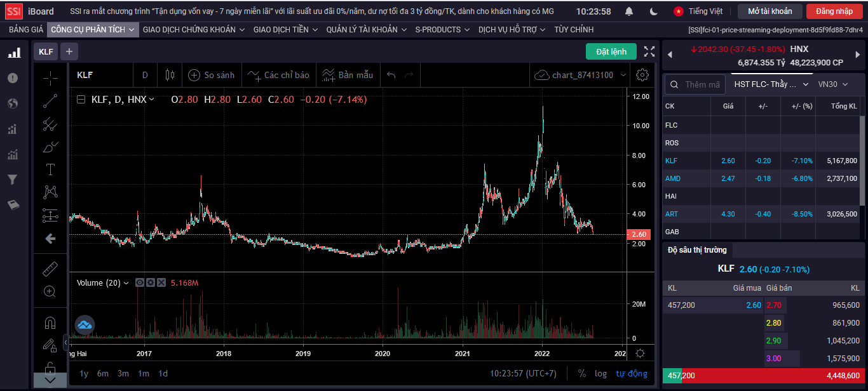Select the pitchfork drawing tool
The image size is (868, 391).
pos(50,124)
